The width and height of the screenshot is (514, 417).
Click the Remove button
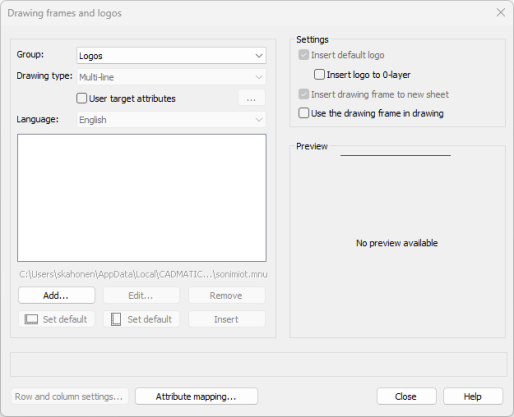tap(227, 295)
